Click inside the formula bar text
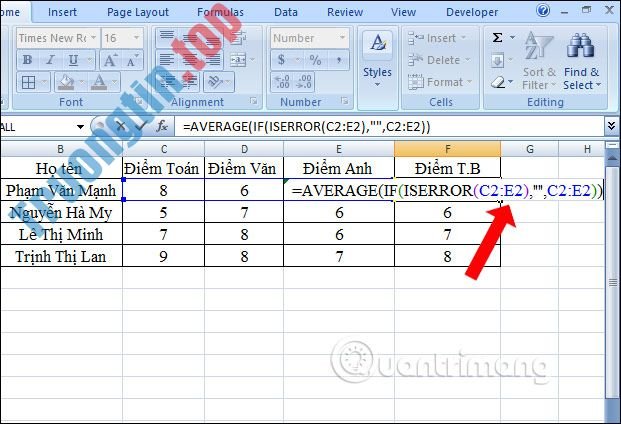Screen dimensions: 621x424 [x=306, y=127]
